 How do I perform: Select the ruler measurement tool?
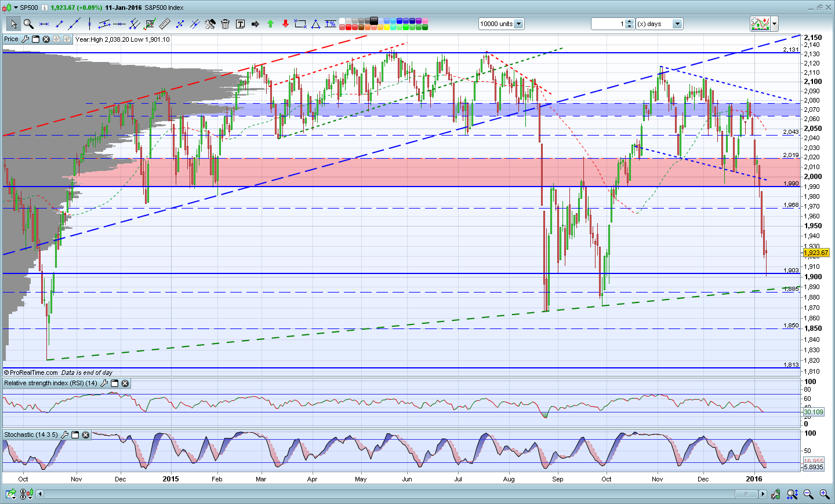tap(165, 24)
